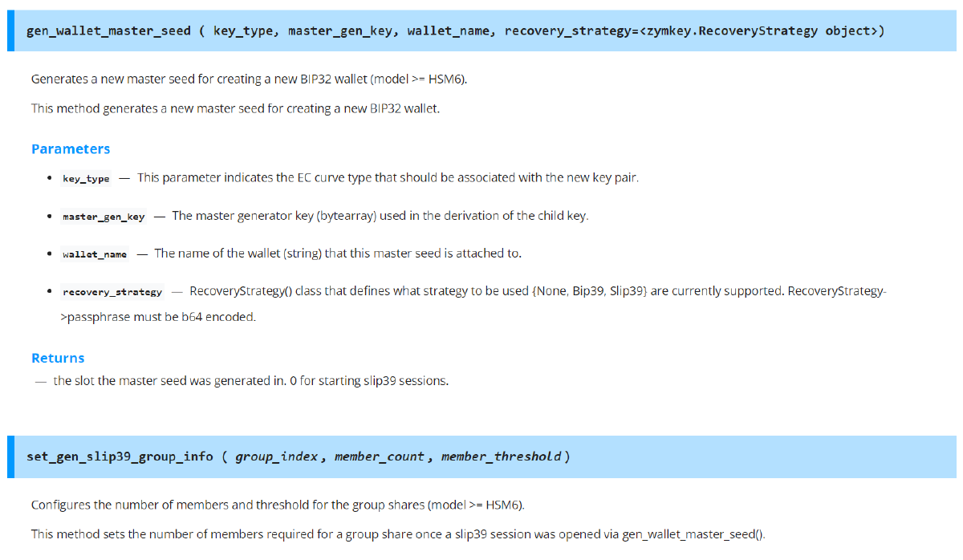This screenshot has width=963, height=560.
Task: Click '>passphrase must be b64 encoded.' line
Action: tap(158, 317)
